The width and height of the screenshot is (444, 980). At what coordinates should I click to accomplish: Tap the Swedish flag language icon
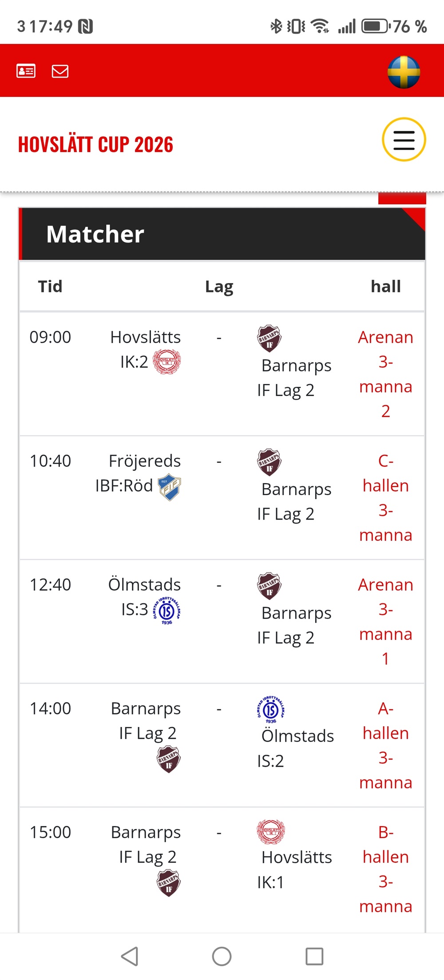(404, 72)
